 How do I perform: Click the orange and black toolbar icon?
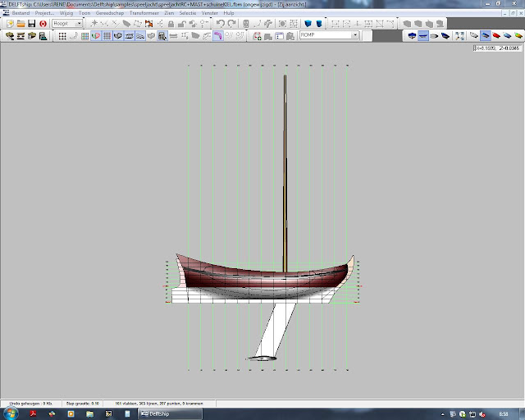pyautogui.click(x=148, y=24)
